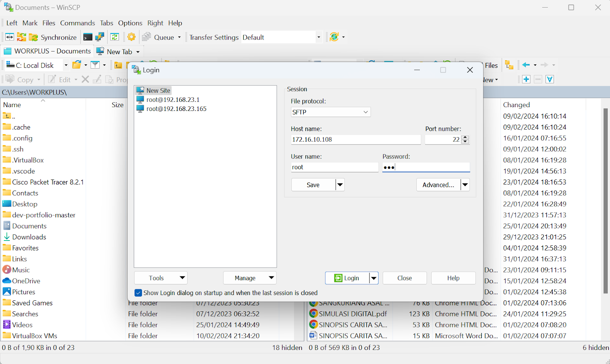Screen dimensions: 610x364
Task: Click the Synchronize Browsing icon with orange arrows
Action: pos(21,37)
